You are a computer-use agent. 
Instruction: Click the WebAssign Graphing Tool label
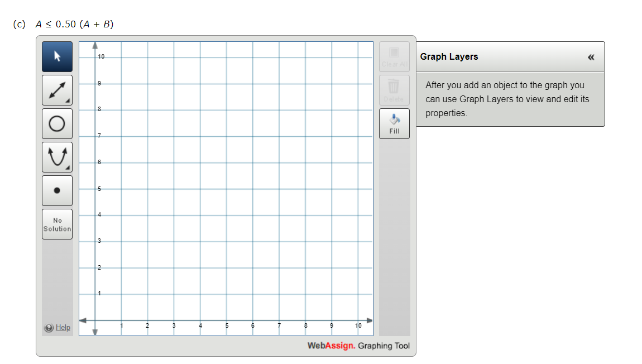[360, 346]
